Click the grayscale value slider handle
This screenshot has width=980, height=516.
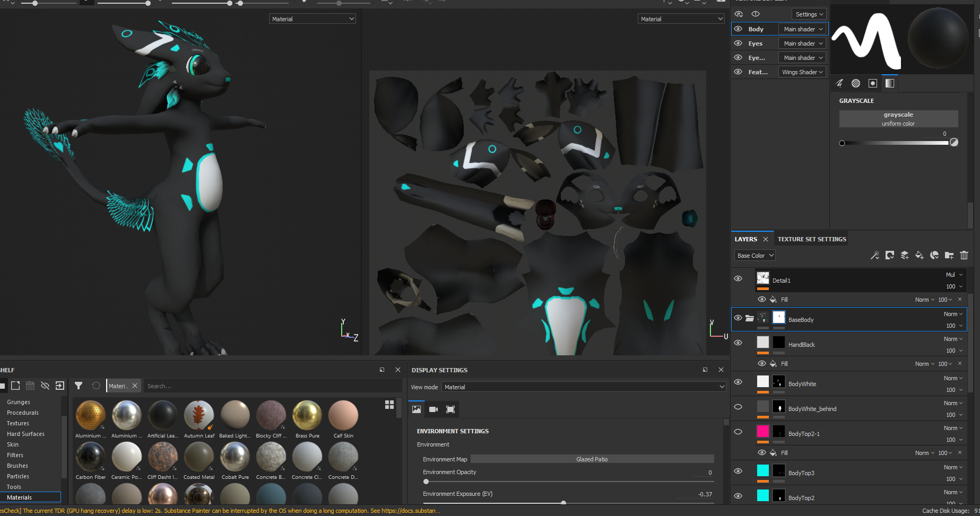(x=842, y=143)
